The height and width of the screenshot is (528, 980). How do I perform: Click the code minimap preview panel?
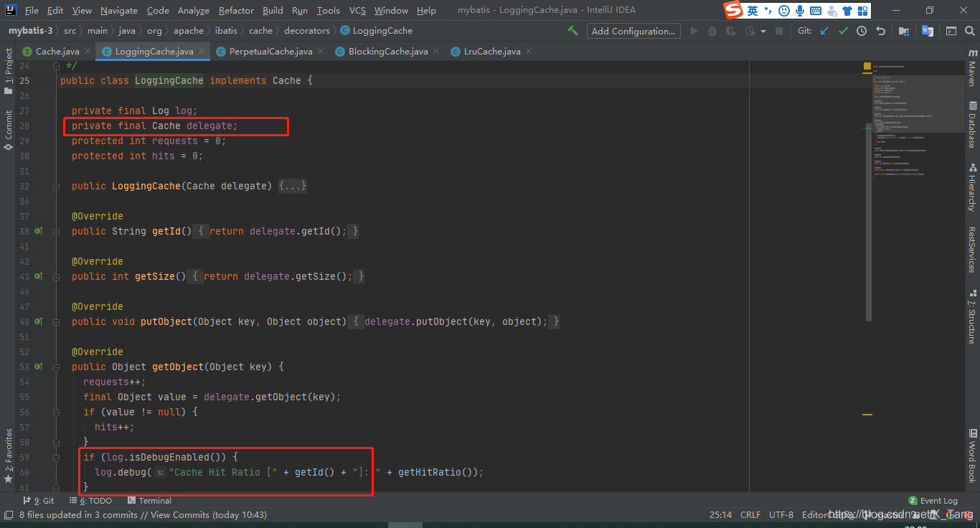(x=918, y=122)
